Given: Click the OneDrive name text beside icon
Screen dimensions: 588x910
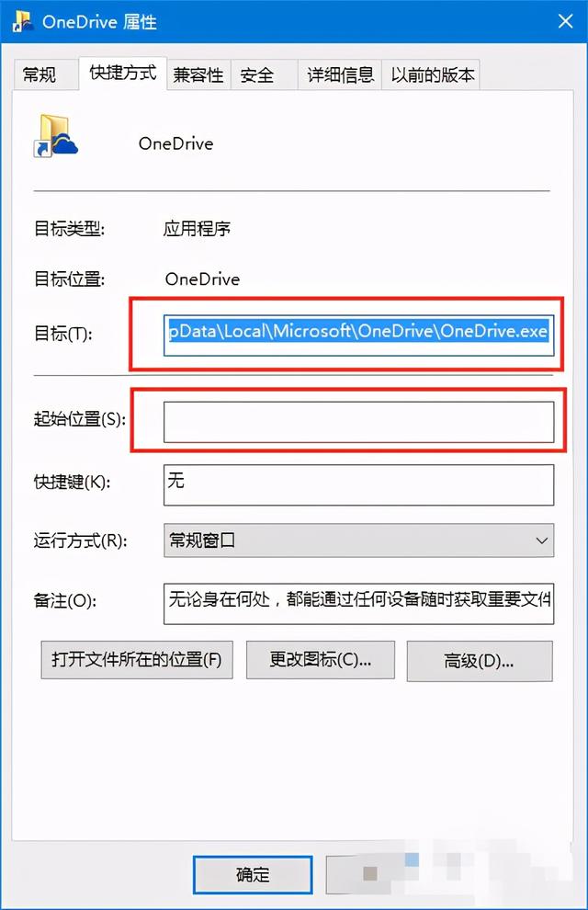Looking at the screenshot, I should click(175, 143).
